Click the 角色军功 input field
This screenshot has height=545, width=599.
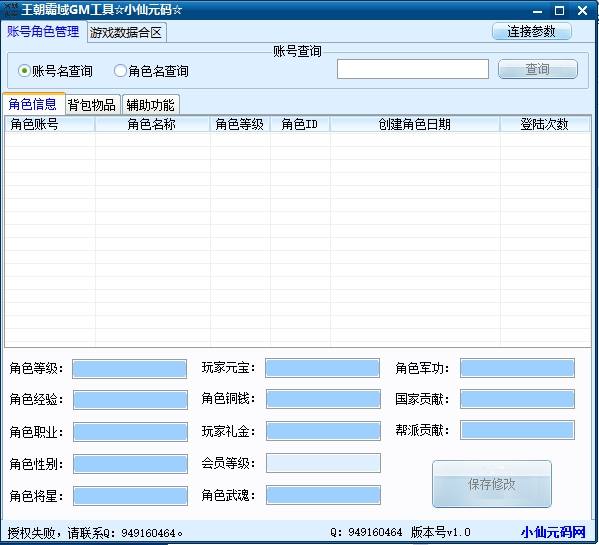[517, 368]
